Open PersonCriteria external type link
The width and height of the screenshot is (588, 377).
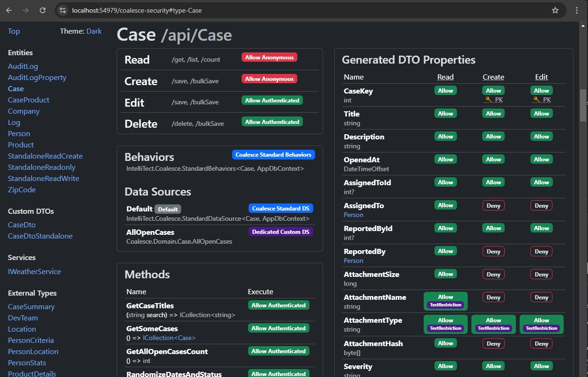click(x=31, y=341)
